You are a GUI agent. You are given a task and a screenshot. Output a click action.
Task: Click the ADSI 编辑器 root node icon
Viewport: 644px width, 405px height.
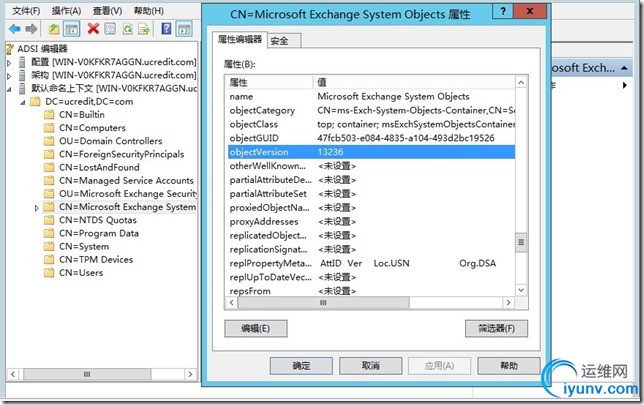pos(10,49)
